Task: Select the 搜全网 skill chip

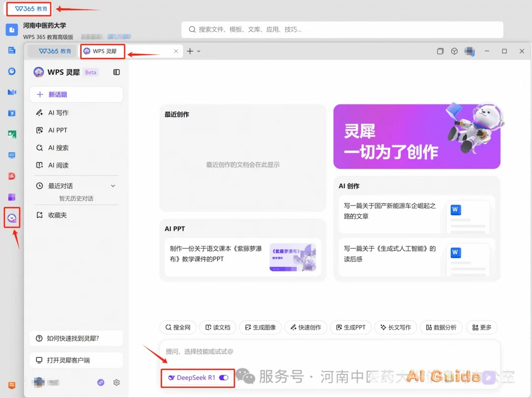Action: coord(178,328)
